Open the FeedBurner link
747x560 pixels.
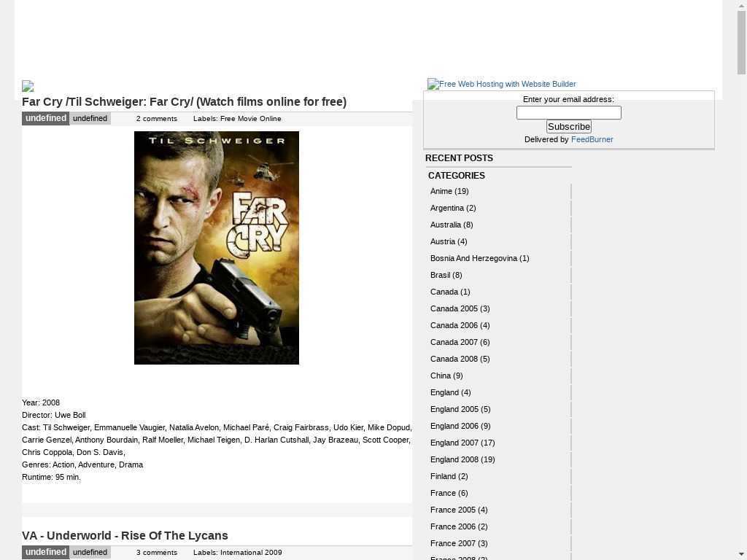pyautogui.click(x=592, y=139)
